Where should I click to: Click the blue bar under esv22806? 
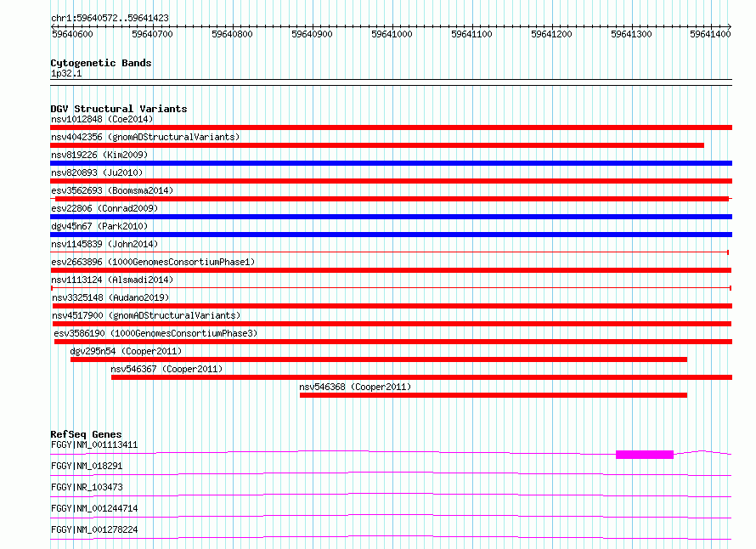pyautogui.click(x=391, y=217)
